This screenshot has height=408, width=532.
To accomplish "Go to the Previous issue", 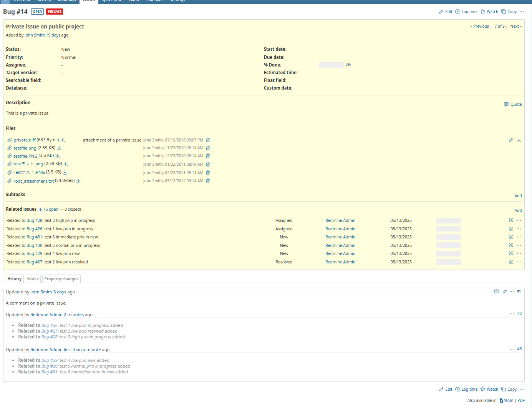I will point(480,27).
